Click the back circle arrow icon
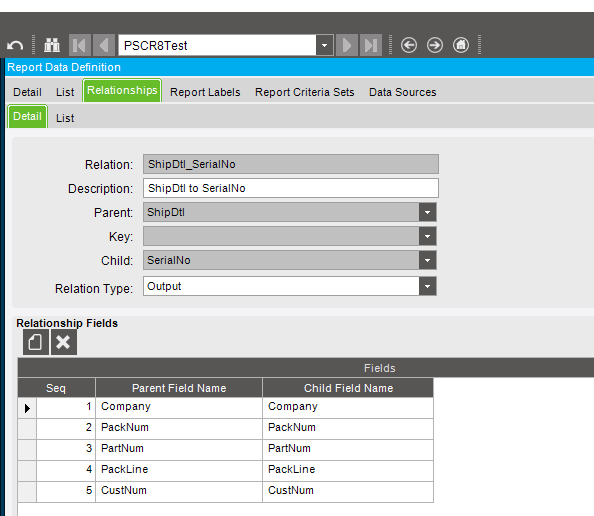Screen dimensions: 594x516 click(x=409, y=45)
